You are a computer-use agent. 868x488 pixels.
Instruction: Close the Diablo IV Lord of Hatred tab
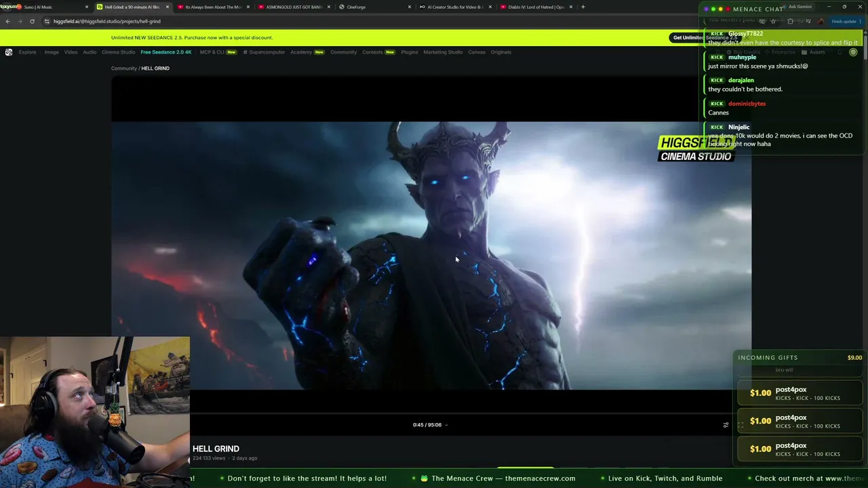click(x=571, y=7)
